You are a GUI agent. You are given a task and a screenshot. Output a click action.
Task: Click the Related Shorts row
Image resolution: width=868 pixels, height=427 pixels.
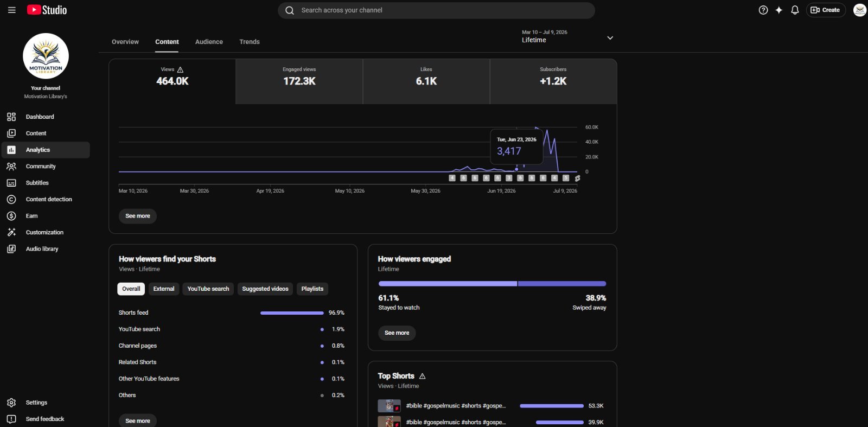pos(232,362)
